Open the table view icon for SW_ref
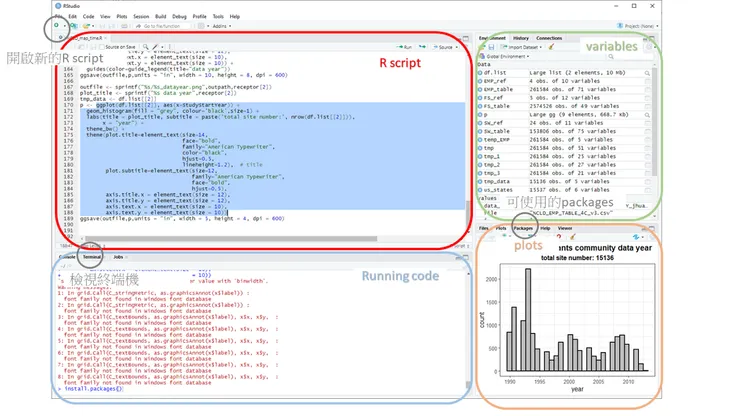Screen dimensions: 740x416 pos(647,123)
